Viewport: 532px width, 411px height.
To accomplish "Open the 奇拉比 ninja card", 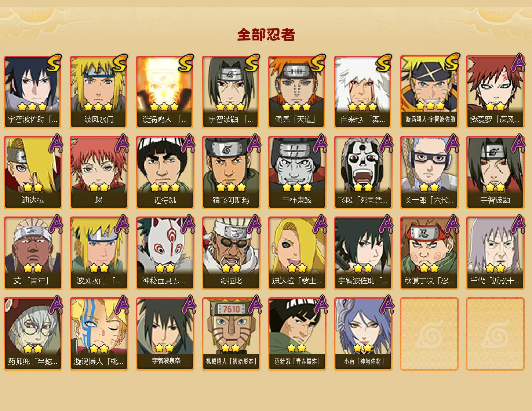I will (231, 253).
